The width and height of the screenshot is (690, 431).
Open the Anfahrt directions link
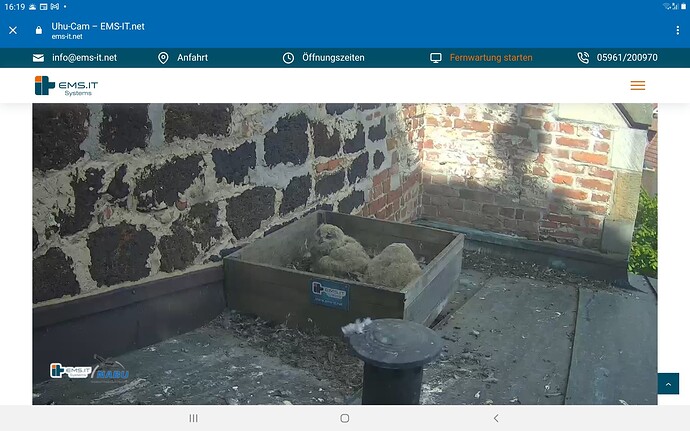pyautogui.click(x=192, y=58)
